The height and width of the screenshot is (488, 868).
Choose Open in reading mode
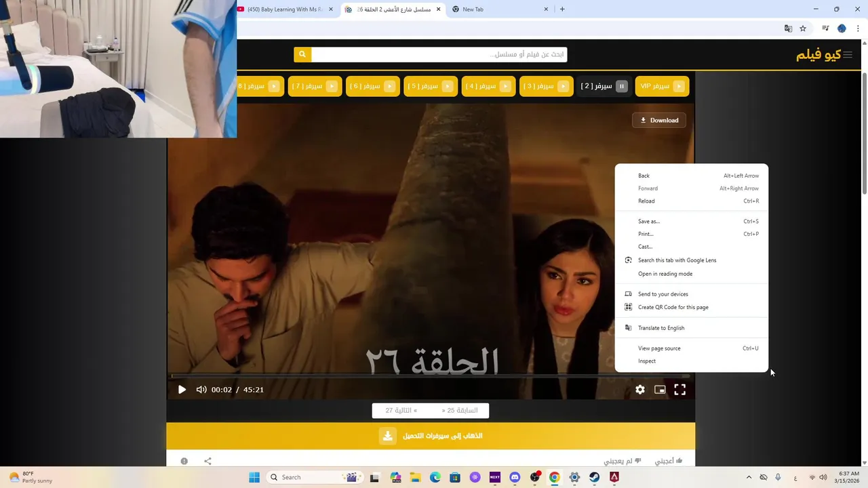pyautogui.click(x=692, y=274)
